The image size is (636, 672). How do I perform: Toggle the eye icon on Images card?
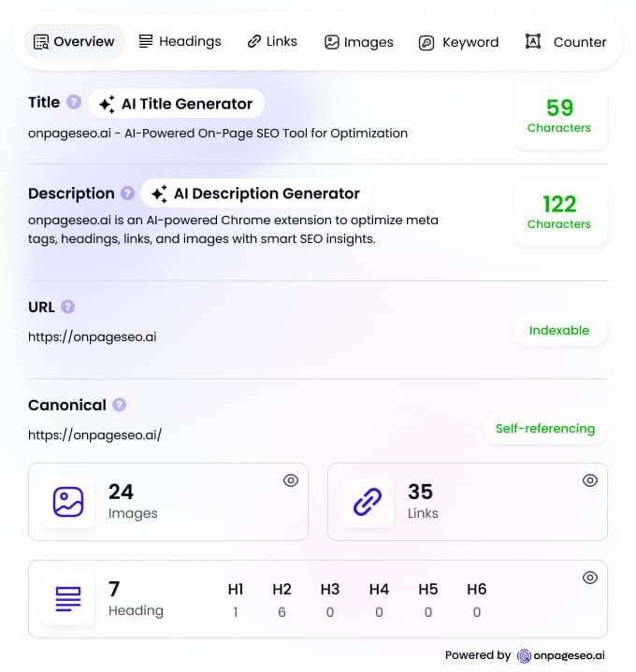point(291,480)
